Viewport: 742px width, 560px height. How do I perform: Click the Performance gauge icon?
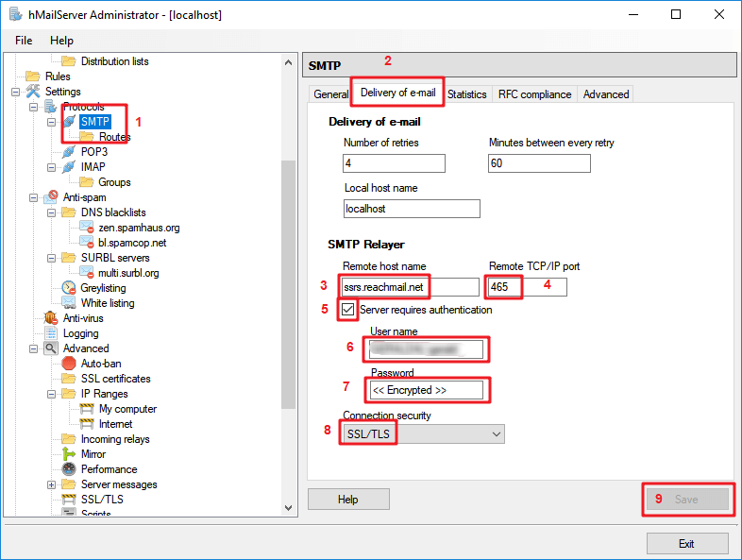pyautogui.click(x=69, y=469)
